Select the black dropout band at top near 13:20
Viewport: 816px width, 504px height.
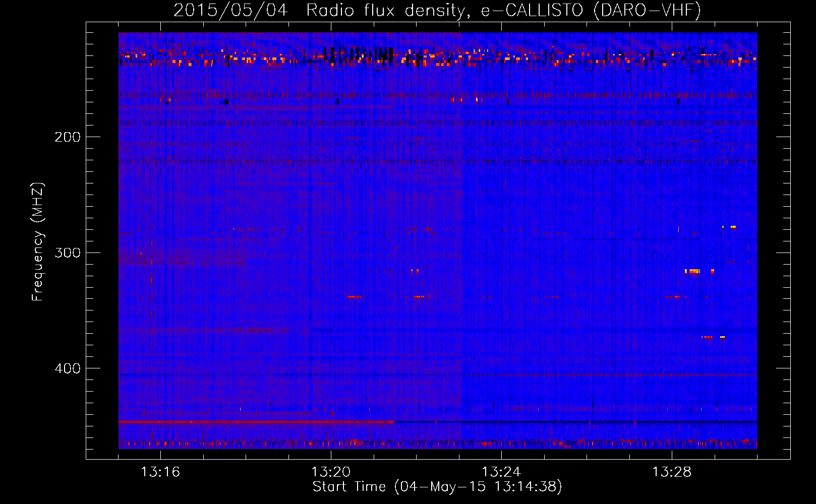[x=358, y=54]
